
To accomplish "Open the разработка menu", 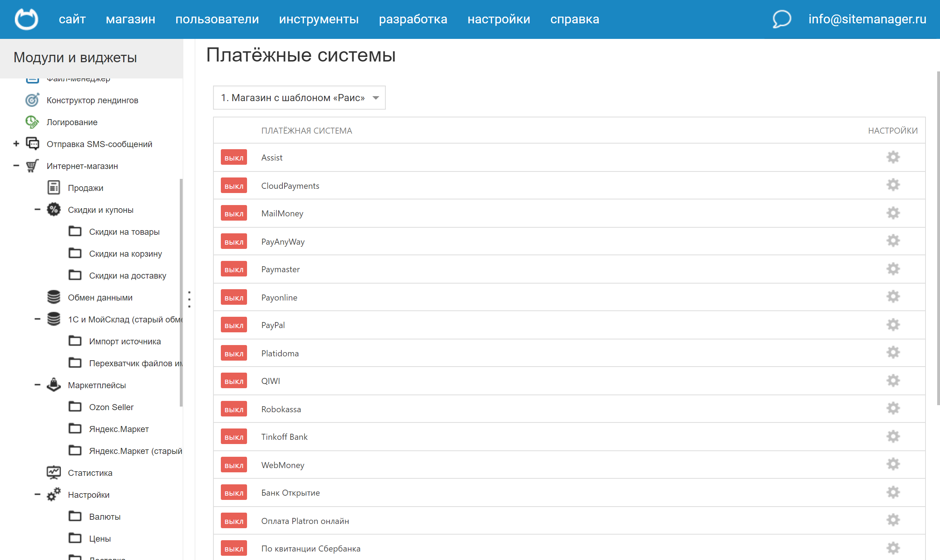I will pyautogui.click(x=413, y=19).
